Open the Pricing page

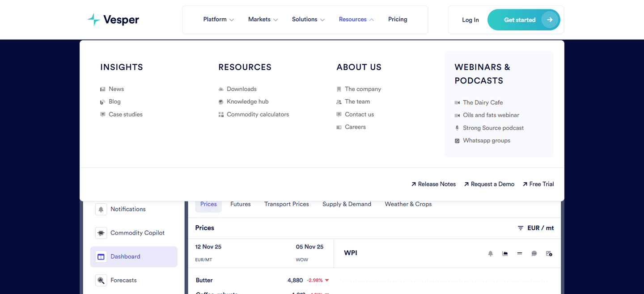(398, 20)
